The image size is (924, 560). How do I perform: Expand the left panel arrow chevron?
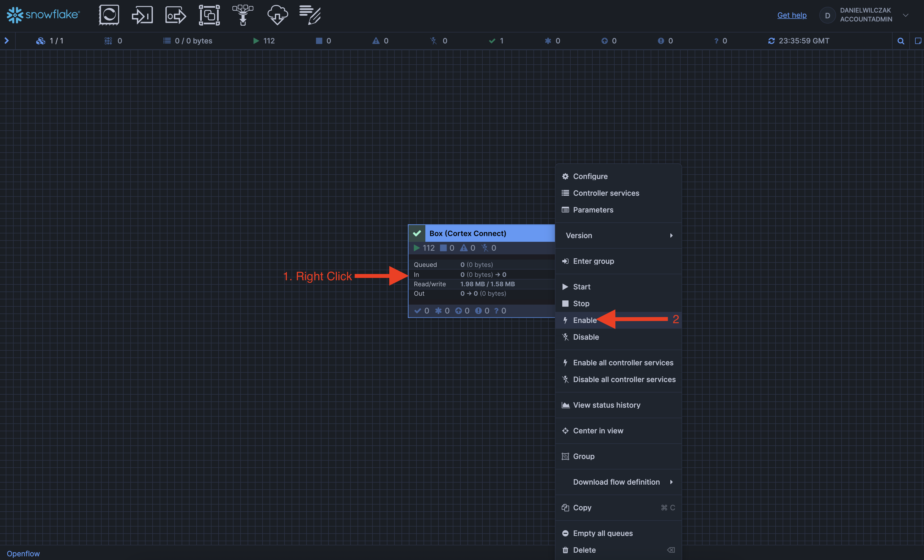point(6,41)
